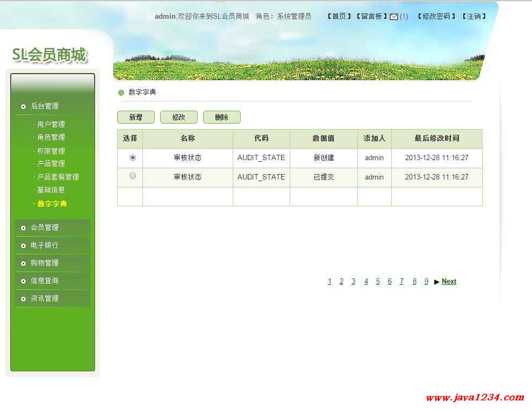The width and height of the screenshot is (532, 410).
Task: Open 角色管理 in the sidebar
Action: 51,137
